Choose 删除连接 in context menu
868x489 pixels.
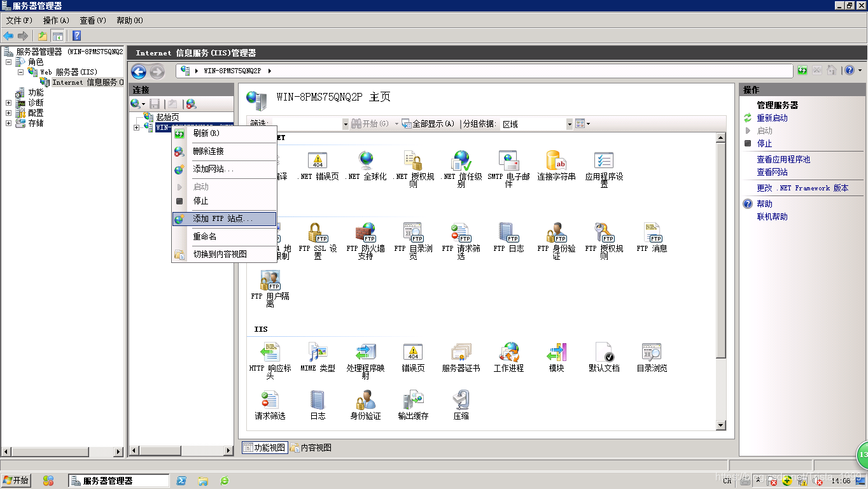224,151
